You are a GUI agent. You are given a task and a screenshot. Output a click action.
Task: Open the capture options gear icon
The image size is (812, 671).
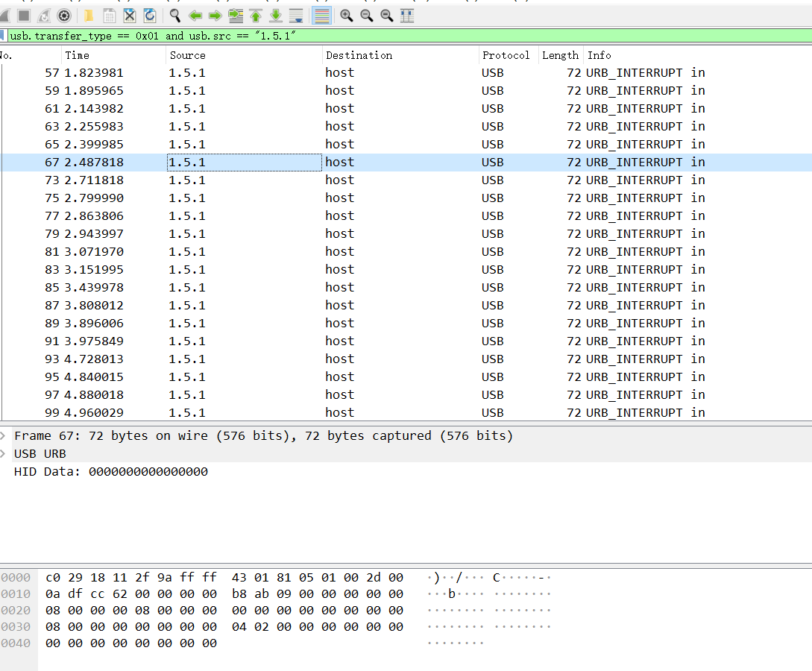click(64, 15)
